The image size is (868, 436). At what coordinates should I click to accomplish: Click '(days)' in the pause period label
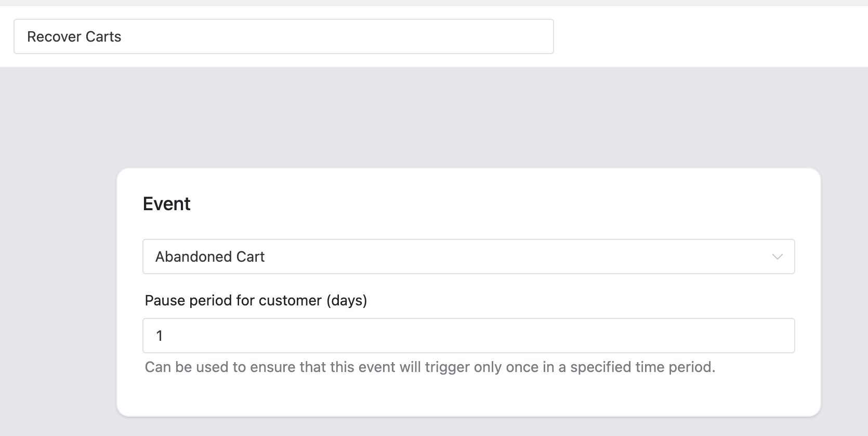coord(347,301)
